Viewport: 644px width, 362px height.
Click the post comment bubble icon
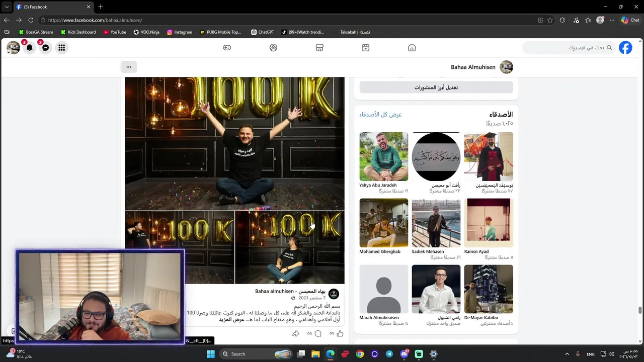point(317,333)
